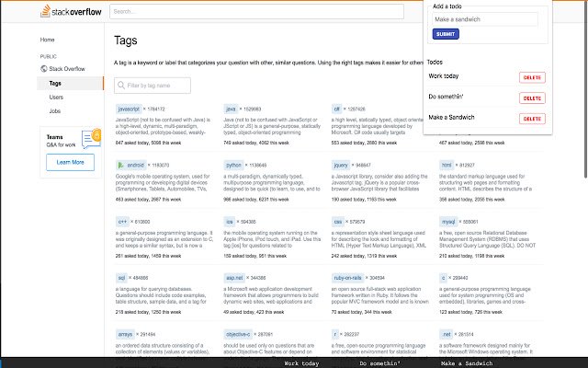Click '553 asked today, 2880 this week' text
The width and height of the screenshot is (588, 368).
pos(364,144)
